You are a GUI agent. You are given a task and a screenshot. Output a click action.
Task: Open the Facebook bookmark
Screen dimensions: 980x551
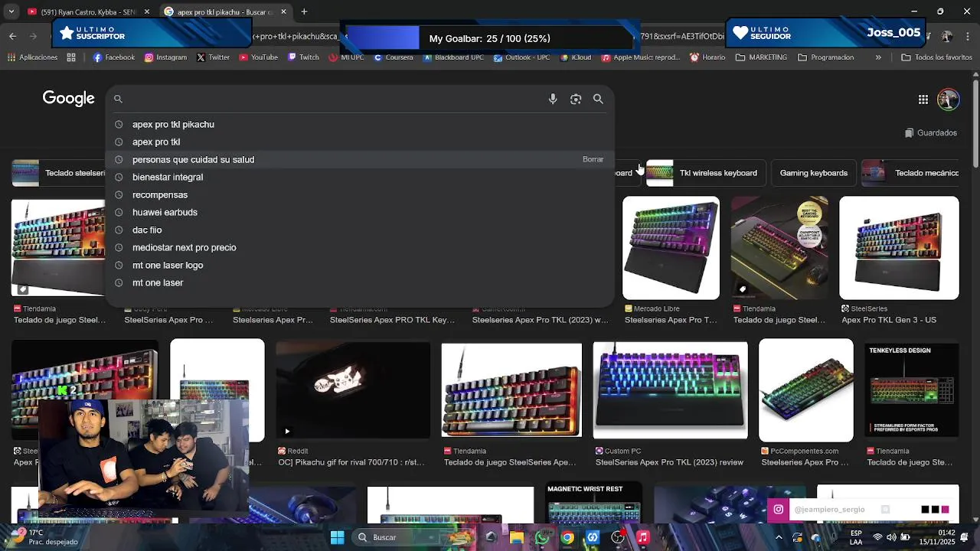click(x=114, y=57)
